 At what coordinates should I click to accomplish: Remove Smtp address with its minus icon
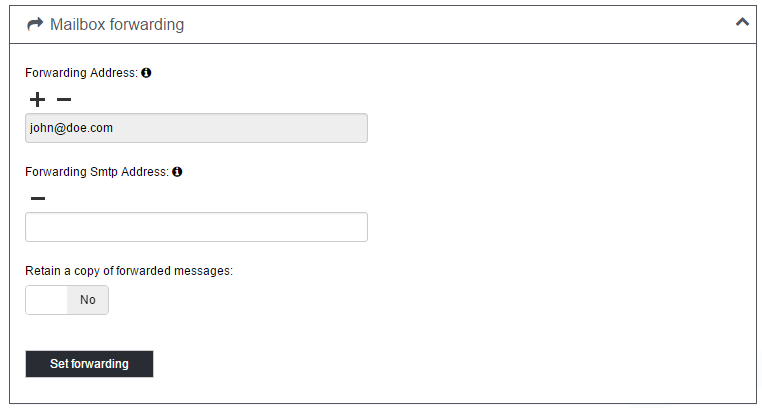38,198
